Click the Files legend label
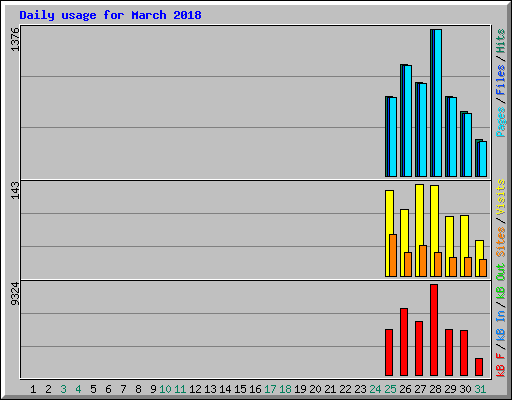Image resolution: width=512 pixels, height=400 pixels. tap(501, 80)
